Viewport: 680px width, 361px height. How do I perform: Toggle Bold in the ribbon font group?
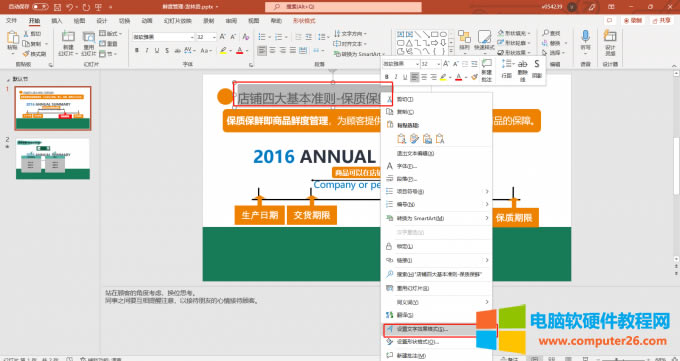pos(137,51)
